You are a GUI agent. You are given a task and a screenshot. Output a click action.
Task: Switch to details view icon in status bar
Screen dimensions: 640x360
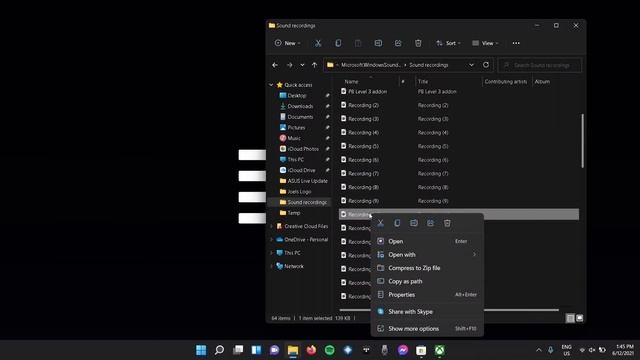click(570, 318)
